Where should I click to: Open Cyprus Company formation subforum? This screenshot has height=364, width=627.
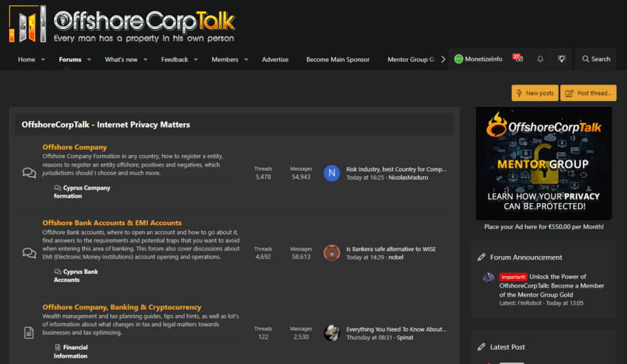click(82, 192)
